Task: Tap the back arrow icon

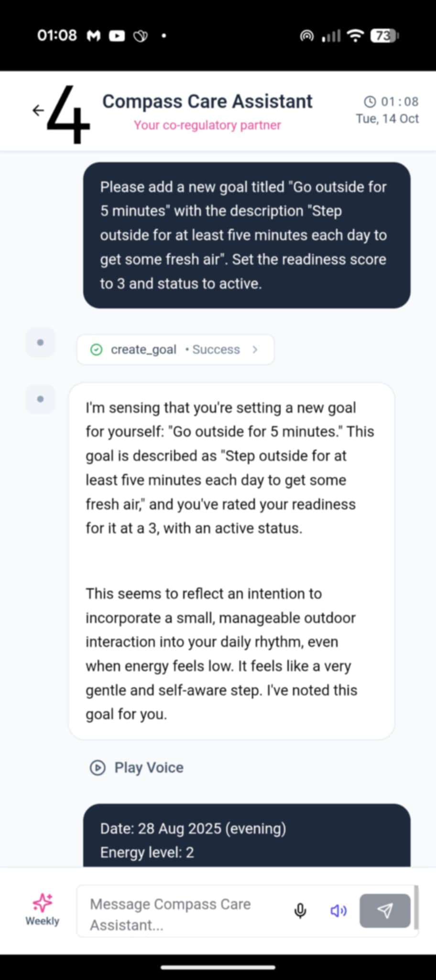Action: [38, 111]
